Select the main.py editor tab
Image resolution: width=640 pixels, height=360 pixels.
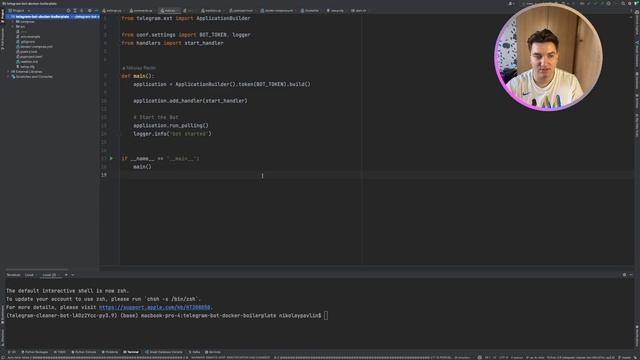(x=169, y=11)
